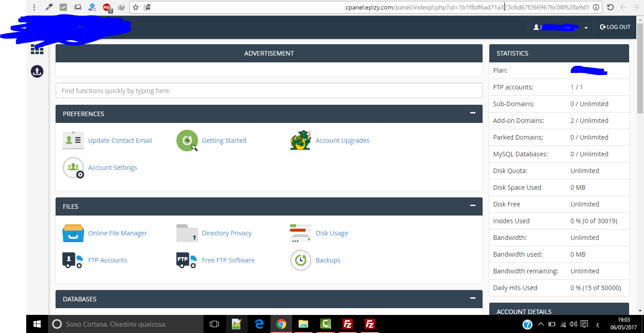The width and height of the screenshot is (644, 333).
Task: Click the Online File Manager drawer icon
Action: point(73,233)
